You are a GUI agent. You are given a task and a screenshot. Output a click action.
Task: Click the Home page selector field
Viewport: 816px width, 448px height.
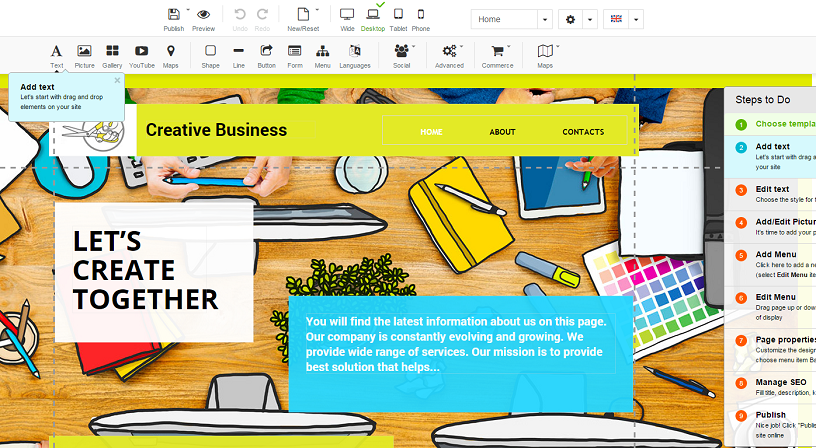[x=504, y=19]
